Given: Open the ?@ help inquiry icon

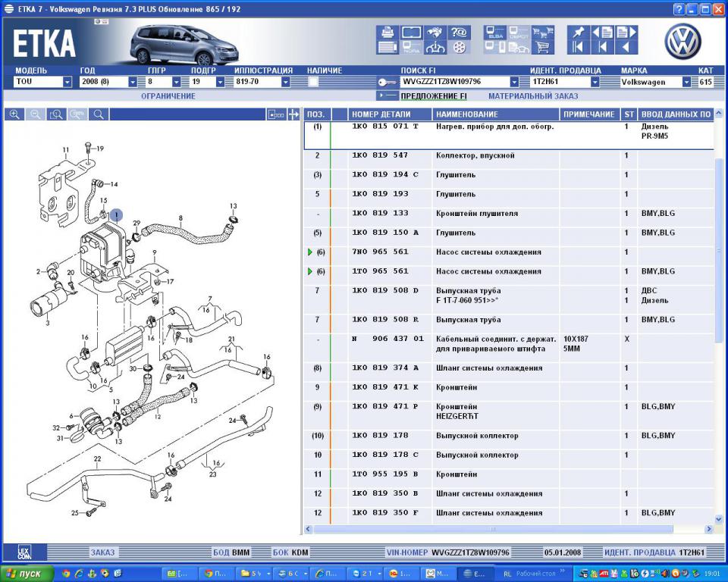Looking at the screenshot, I should coord(459,33).
